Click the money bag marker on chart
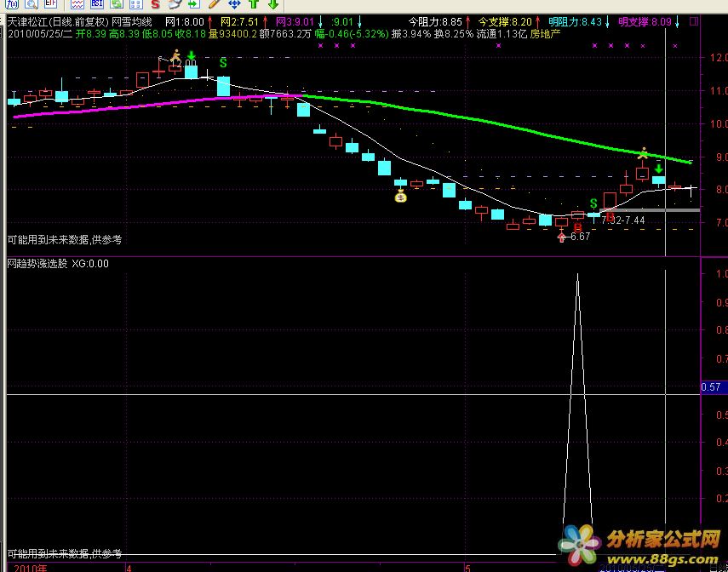Image resolution: width=728 pixels, height=572 pixels. [400, 197]
